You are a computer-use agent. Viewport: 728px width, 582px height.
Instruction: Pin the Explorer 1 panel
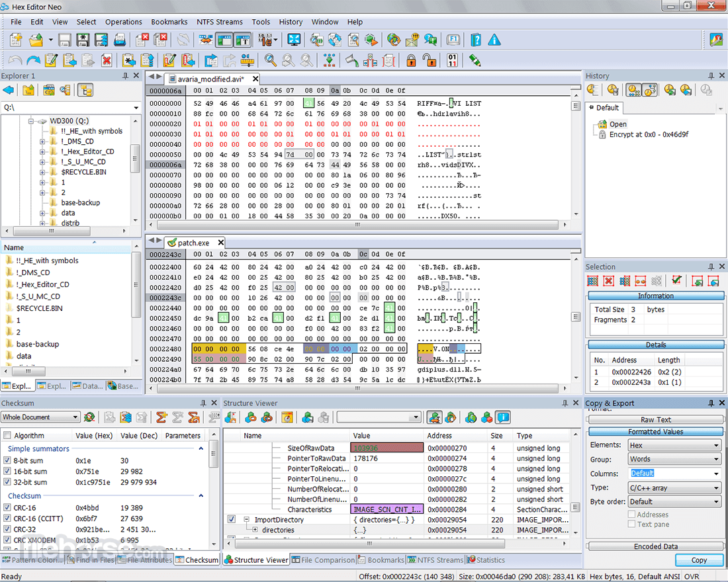(125, 75)
